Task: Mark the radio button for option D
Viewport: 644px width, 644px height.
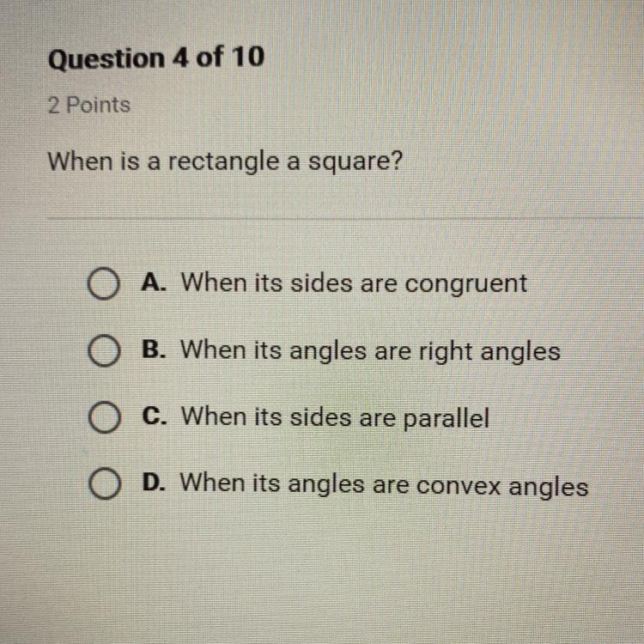Action: (x=102, y=485)
